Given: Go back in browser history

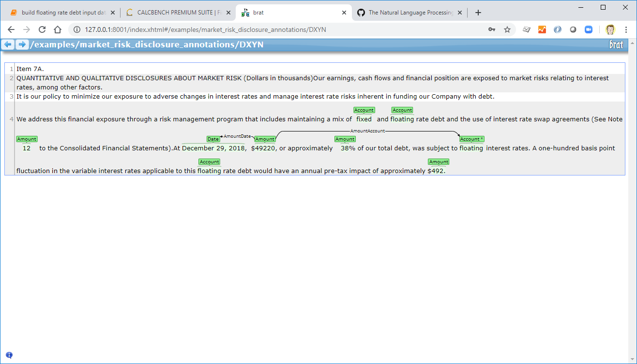Looking at the screenshot, I should pos(11,29).
